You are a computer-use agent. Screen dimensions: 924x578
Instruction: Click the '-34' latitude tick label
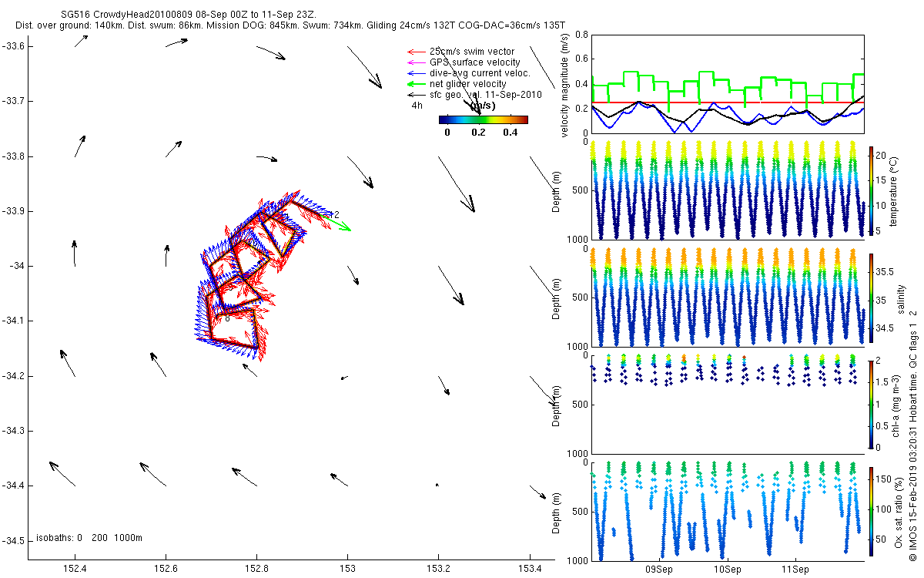(x=18, y=266)
